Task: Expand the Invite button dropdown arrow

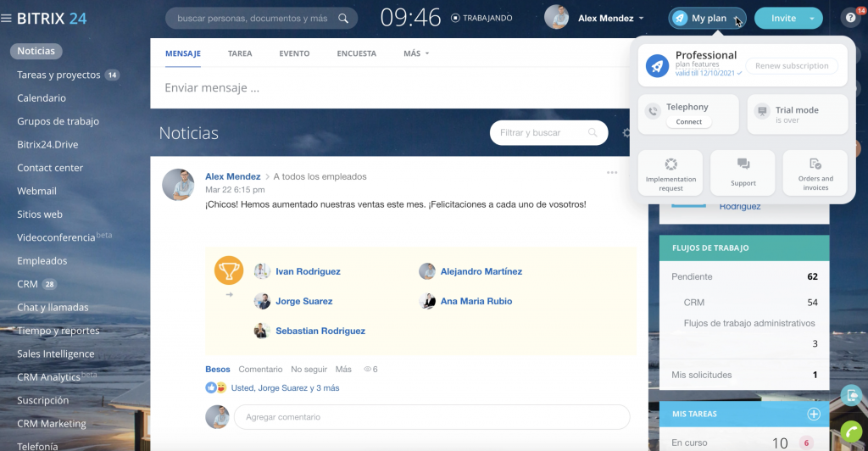Action: tap(811, 18)
